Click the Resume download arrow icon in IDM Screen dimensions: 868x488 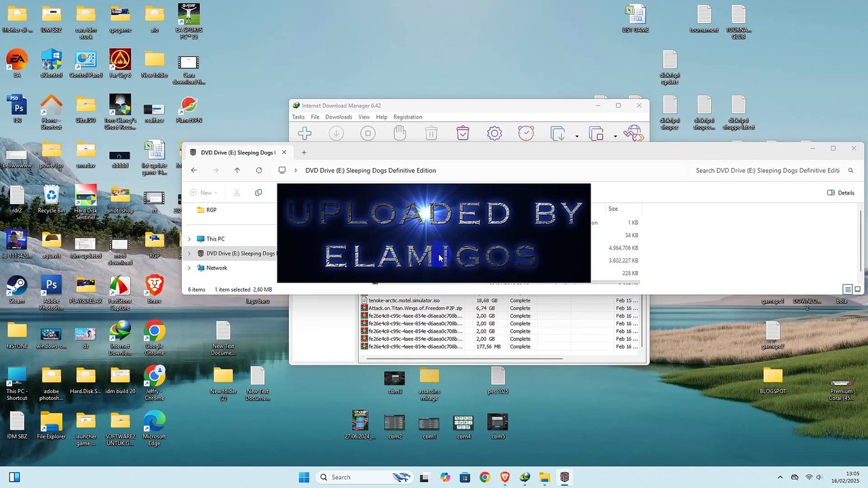tap(336, 134)
